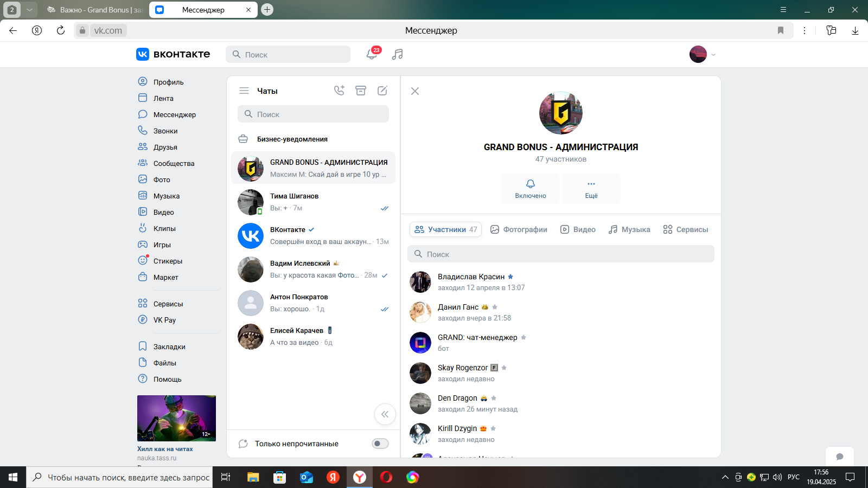The width and height of the screenshot is (868, 488).
Task: Start a new call from the Chats header
Action: coord(339,91)
